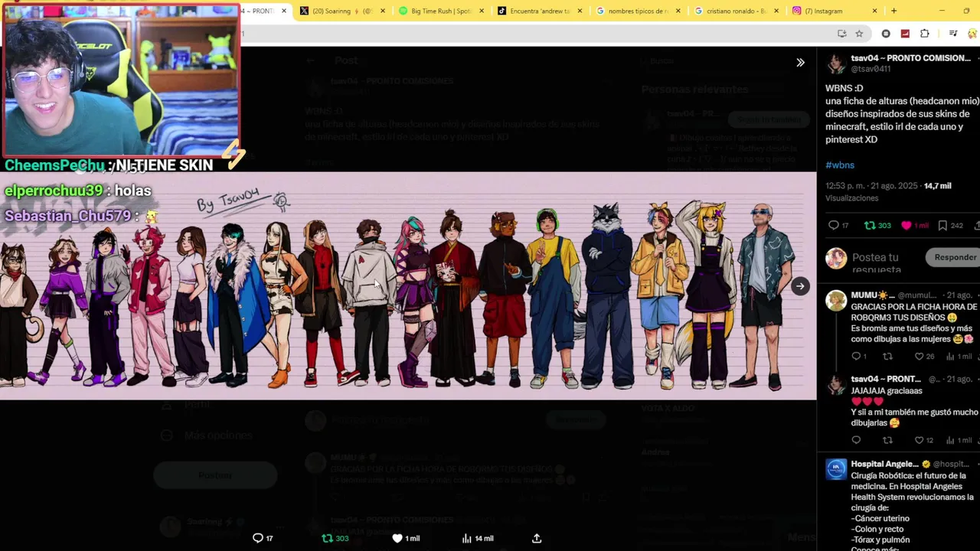Close the 'nombres tipicos' tab
The image size is (980, 551).
[x=678, y=11]
